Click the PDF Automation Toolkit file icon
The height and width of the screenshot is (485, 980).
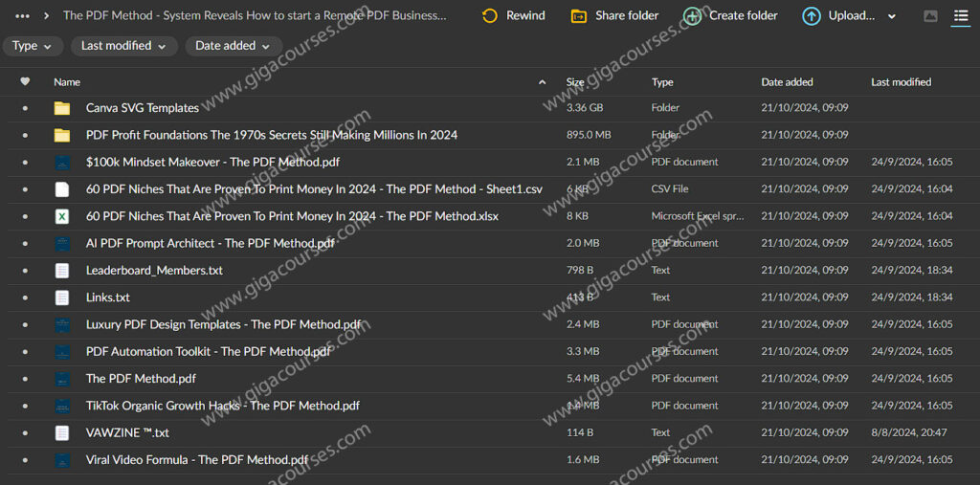tap(62, 352)
